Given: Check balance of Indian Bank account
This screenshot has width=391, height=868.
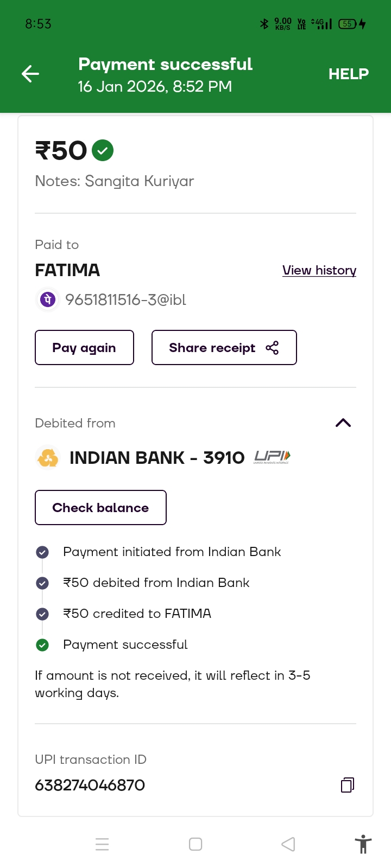Looking at the screenshot, I should point(100,508).
